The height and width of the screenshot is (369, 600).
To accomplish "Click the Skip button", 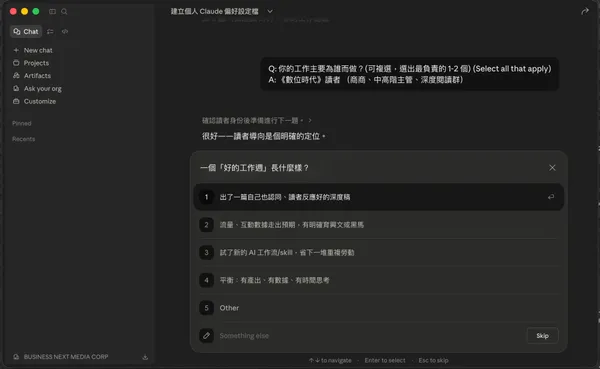I will click(x=542, y=336).
